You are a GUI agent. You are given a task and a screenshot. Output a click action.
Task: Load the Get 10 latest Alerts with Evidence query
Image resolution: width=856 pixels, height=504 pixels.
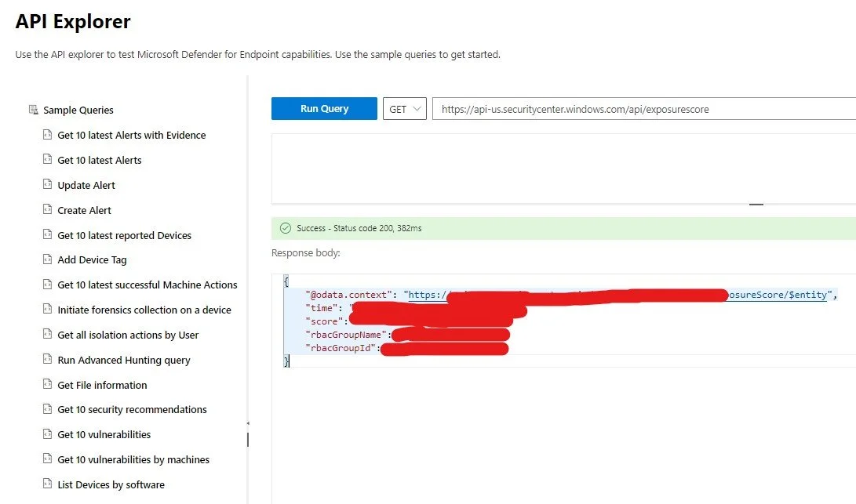point(132,136)
